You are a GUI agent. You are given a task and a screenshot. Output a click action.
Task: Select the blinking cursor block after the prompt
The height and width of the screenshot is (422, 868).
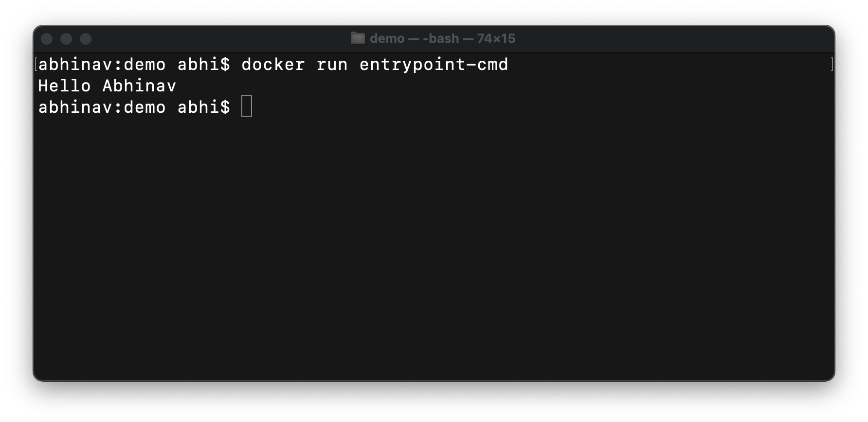click(x=246, y=106)
